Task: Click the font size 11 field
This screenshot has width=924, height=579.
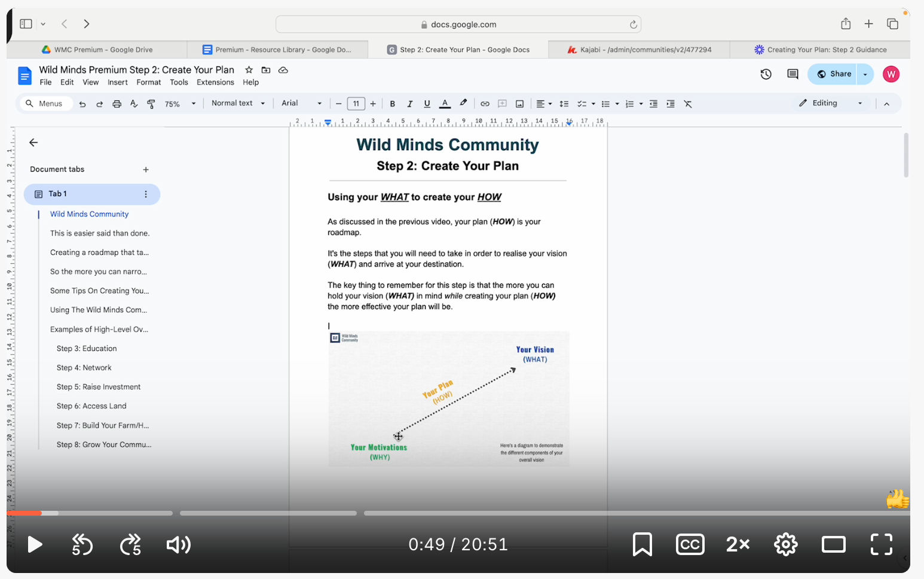Action: click(x=356, y=104)
